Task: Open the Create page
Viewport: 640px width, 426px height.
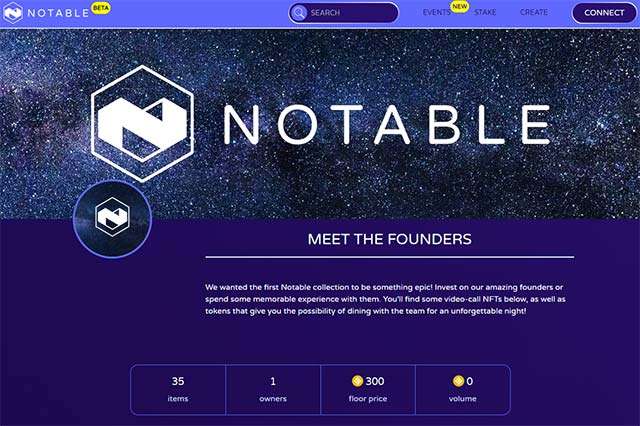Action: pos(534,13)
